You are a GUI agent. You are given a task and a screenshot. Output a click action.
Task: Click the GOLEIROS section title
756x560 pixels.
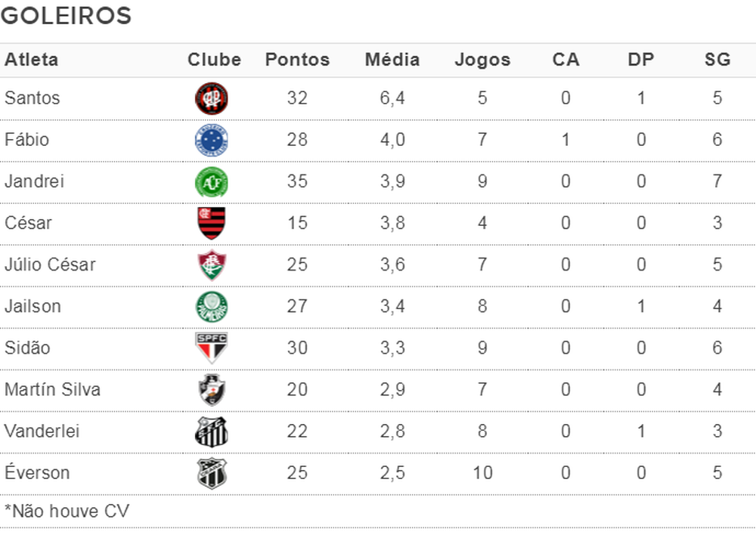pos(66,16)
